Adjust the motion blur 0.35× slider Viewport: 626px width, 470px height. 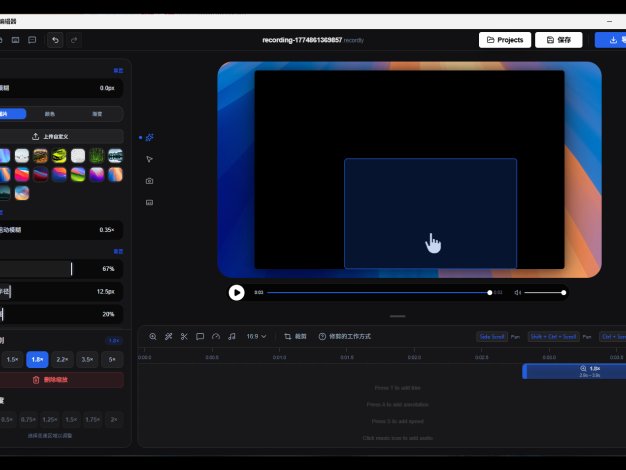pos(61,230)
